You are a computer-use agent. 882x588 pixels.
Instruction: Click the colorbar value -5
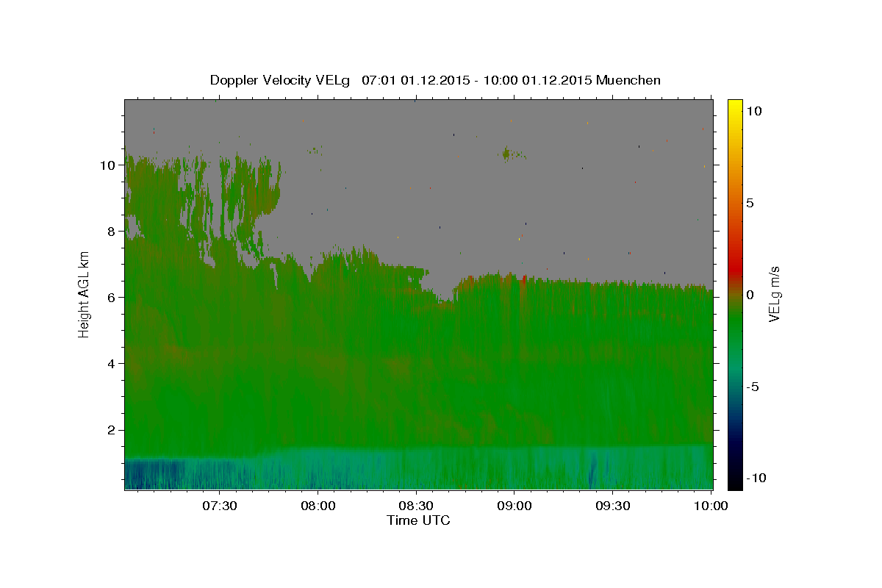click(752, 386)
